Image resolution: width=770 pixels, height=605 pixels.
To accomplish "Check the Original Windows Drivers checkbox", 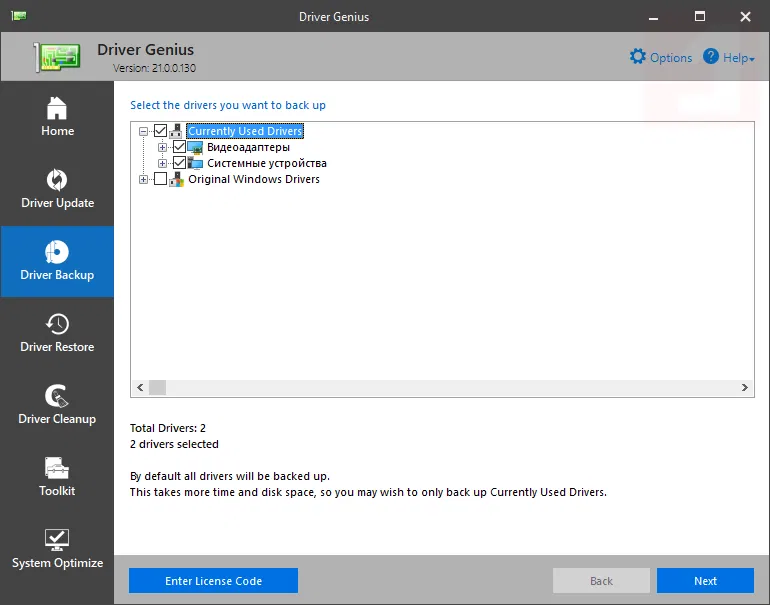I will click(160, 179).
